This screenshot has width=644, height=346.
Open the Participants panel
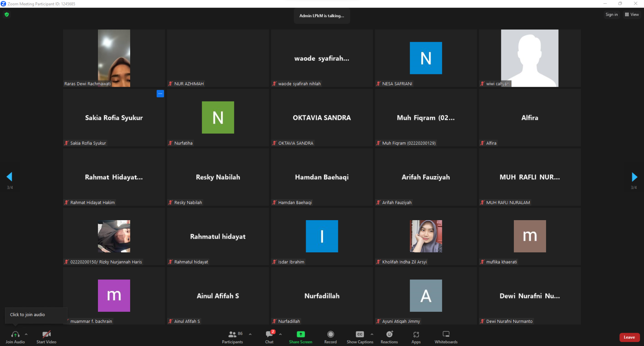pyautogui.click(x=233, y=337)
